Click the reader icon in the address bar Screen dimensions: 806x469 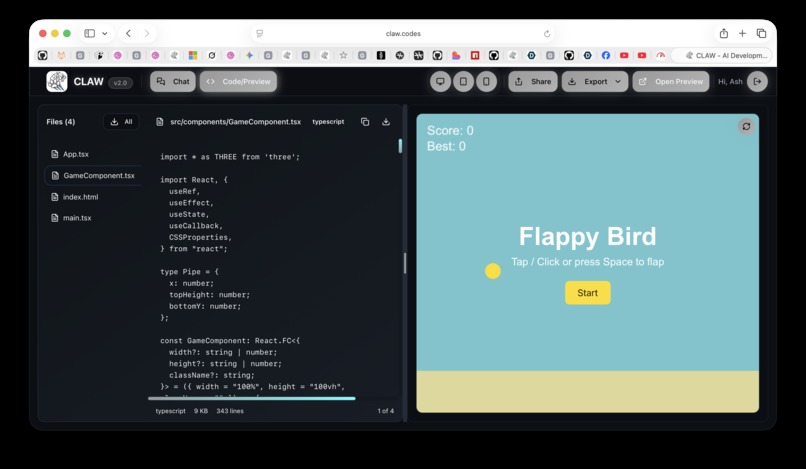260,33
